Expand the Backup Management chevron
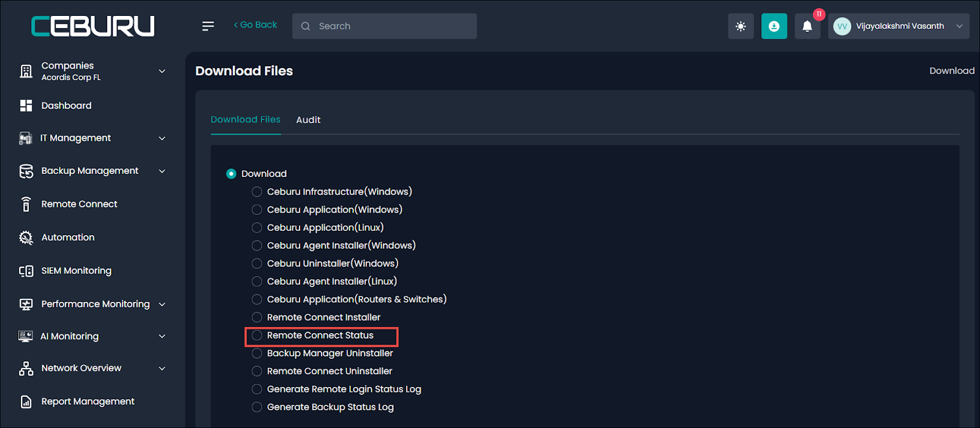980x428 pixels. tap(162, 171)
